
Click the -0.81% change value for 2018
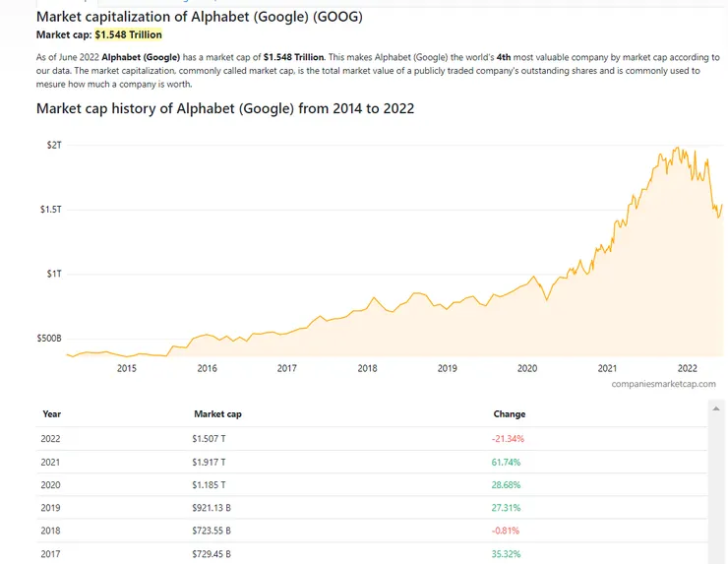click(507, 532)
